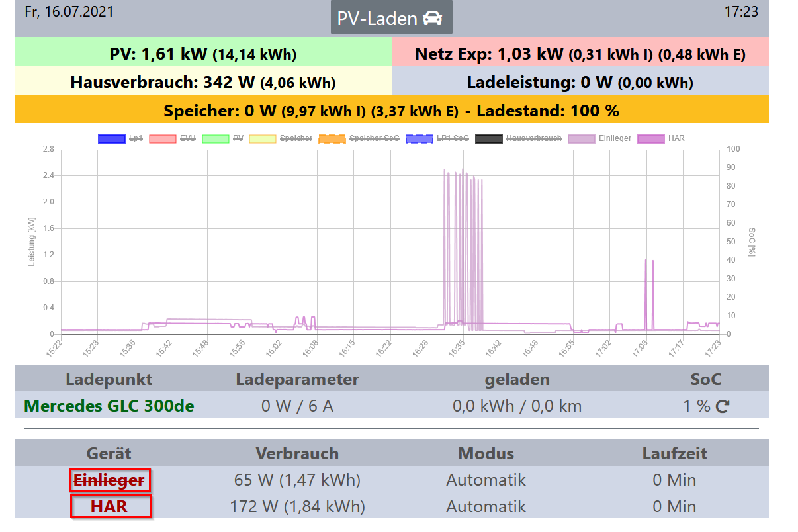Viewport: 798px width, 532px height.
Task: Click the Einlieger device name
Action: tap(109, 480)
